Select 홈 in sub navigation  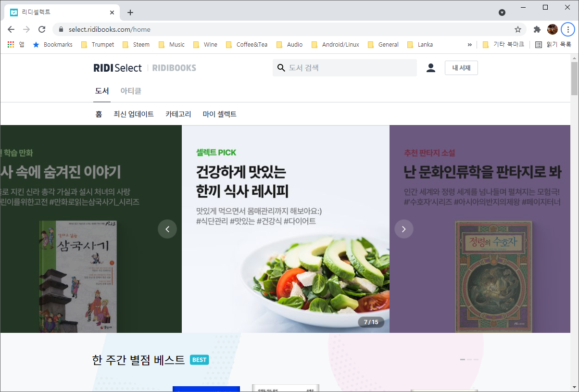[x=99, y=114]
